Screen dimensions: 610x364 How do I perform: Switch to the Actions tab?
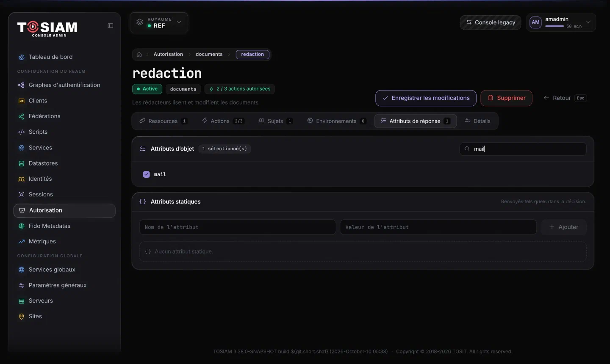[223, 121]
